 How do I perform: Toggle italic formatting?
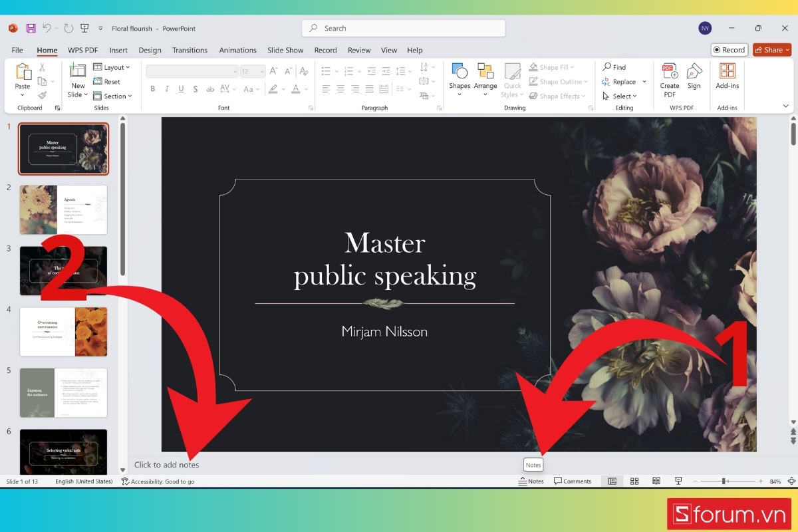click(x=167, y=88)
